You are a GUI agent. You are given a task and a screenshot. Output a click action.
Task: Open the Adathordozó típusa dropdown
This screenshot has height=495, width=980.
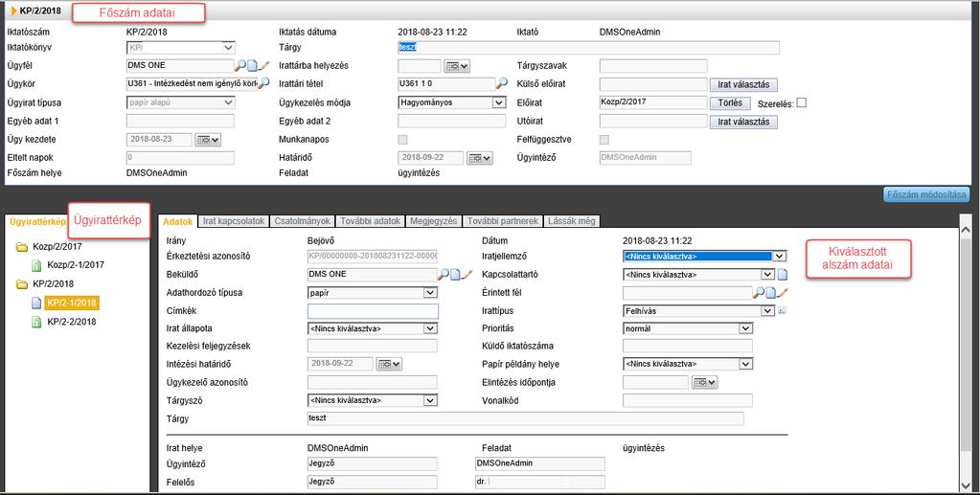pos(373,293)
